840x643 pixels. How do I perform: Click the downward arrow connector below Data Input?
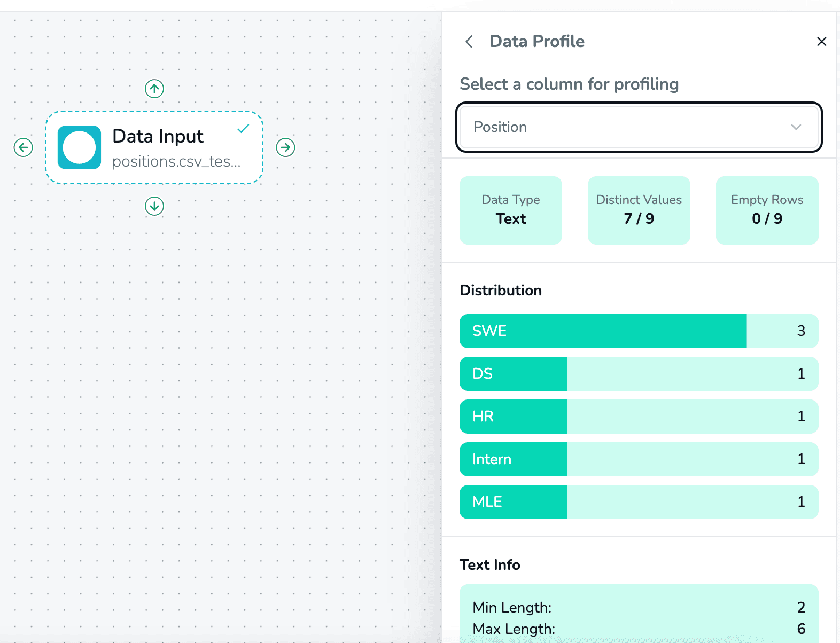click(154, 207)
